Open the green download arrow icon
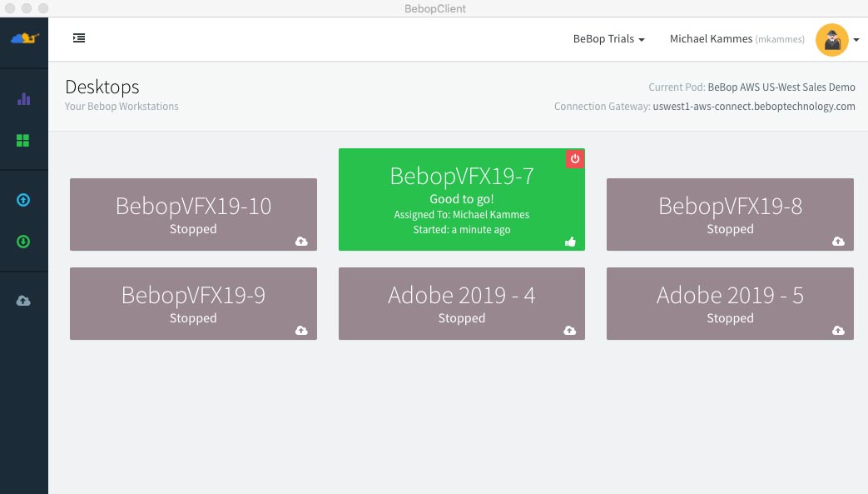Image resolution: width=868 pixels, height=494 pixels. [23, 242]
